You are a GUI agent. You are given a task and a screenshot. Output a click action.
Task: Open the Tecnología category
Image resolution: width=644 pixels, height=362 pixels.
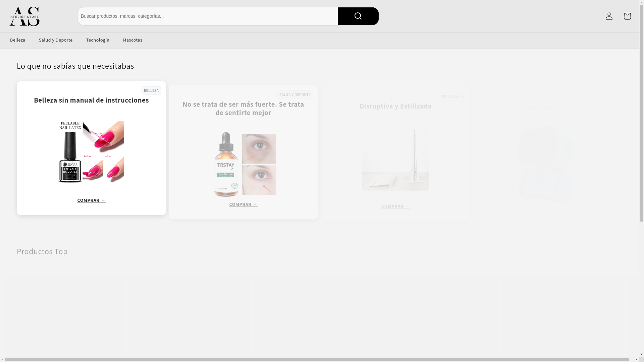(98, 40)
